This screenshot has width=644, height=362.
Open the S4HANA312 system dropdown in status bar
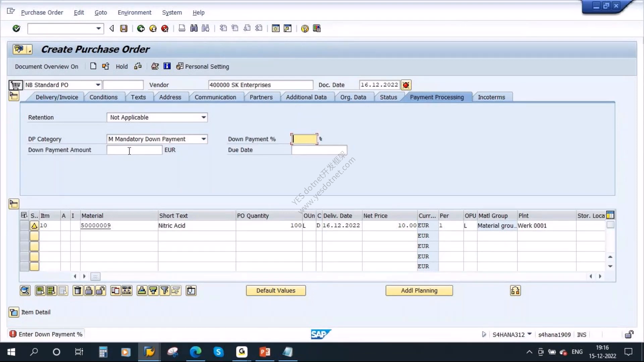click(x=529, y=334)
